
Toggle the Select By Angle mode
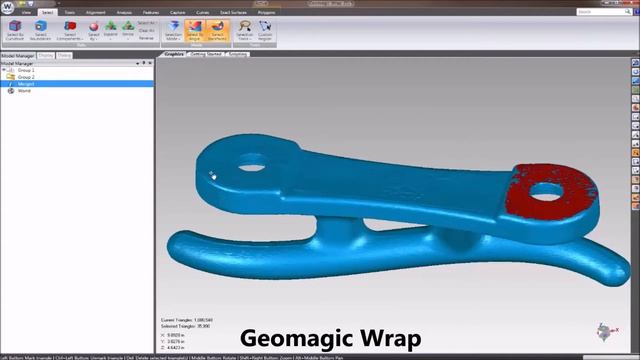tap(195, 30)
